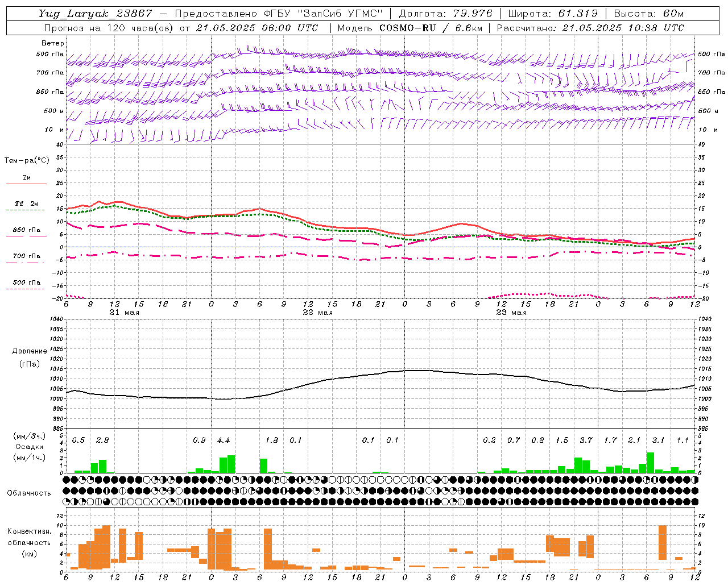Select the 21 мая date label
Viewport: 728px width, 582px height.
124,313
